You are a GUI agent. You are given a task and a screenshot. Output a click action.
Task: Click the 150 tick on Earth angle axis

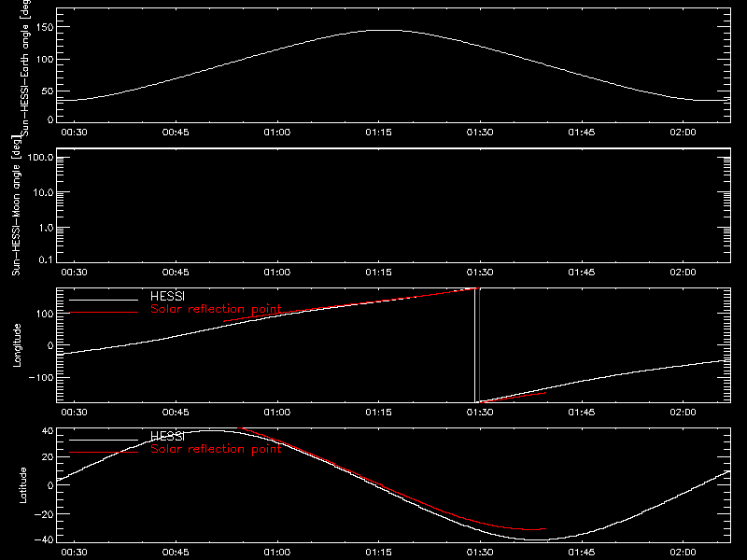click(x=44, y=27)
